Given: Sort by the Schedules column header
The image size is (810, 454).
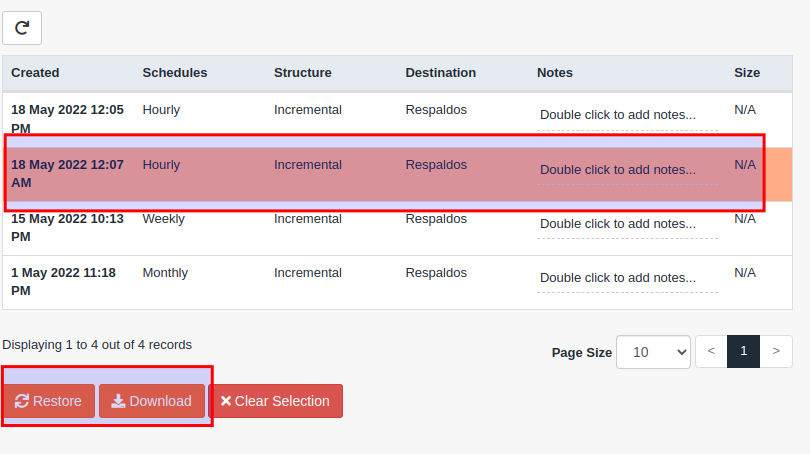Looking at the screenshot, I should pyautogui.click(x=175, y=73).
